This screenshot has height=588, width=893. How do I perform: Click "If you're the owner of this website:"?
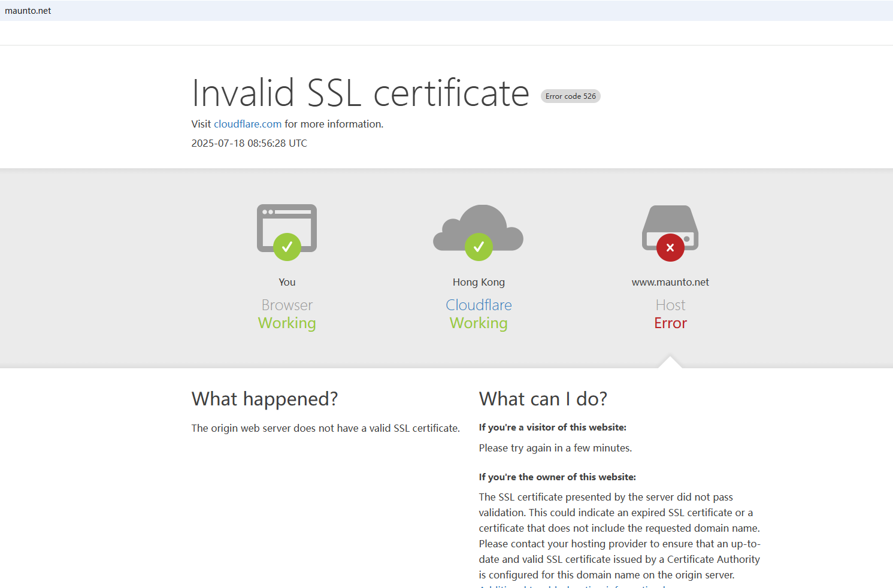558,477
